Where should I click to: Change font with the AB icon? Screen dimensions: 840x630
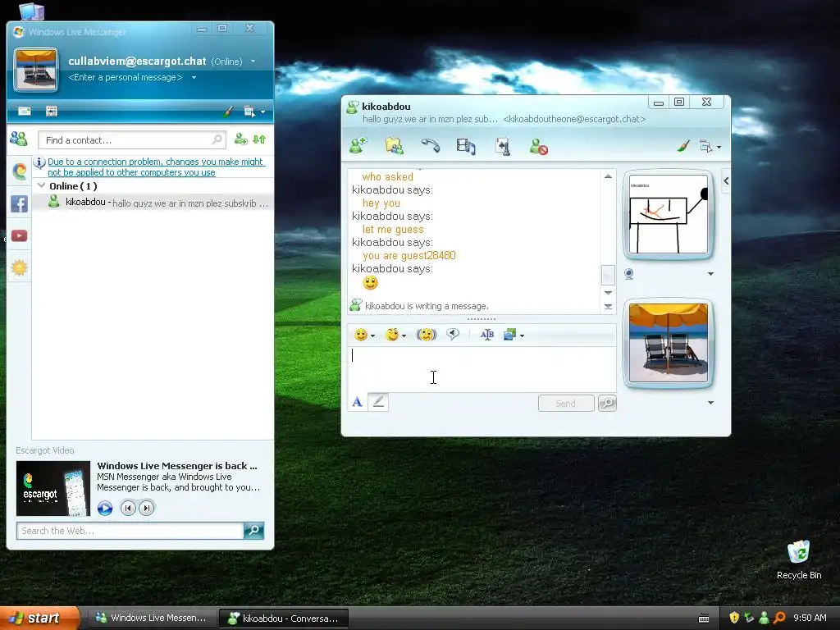(486, 335)
